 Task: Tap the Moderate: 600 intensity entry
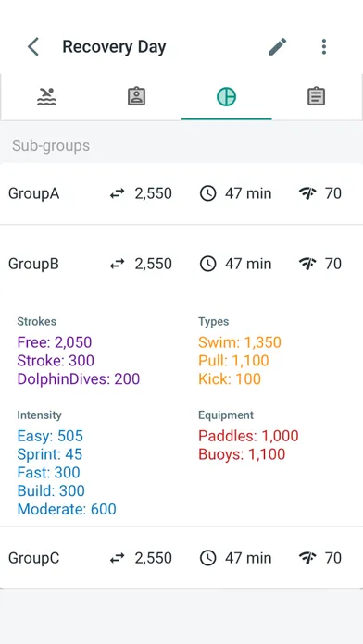click(67, 509)
